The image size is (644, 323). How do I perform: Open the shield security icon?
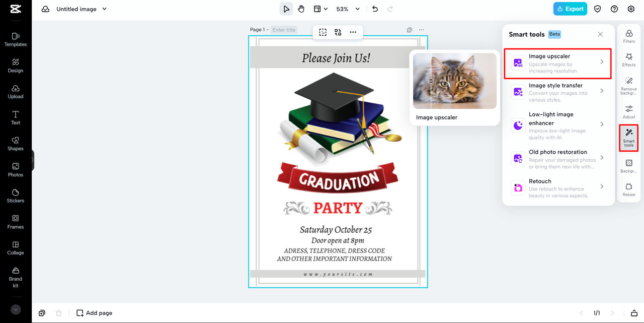pyautogui.click(x=598, y=9)
